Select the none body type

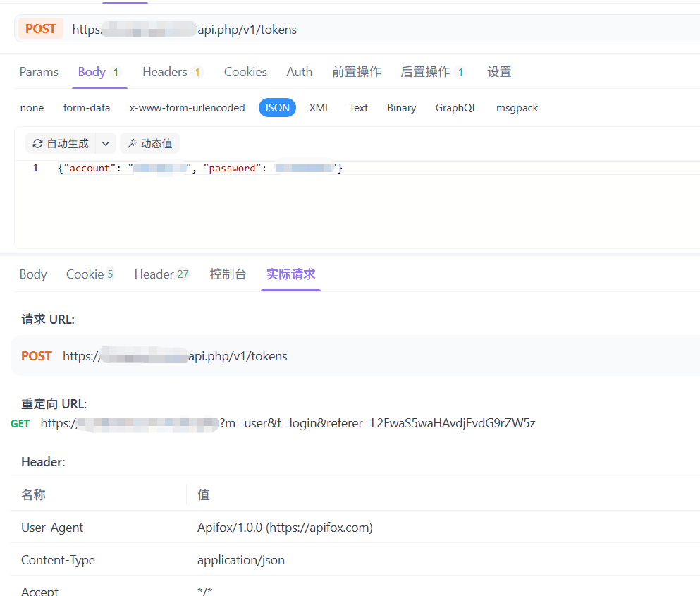point(32,108)
